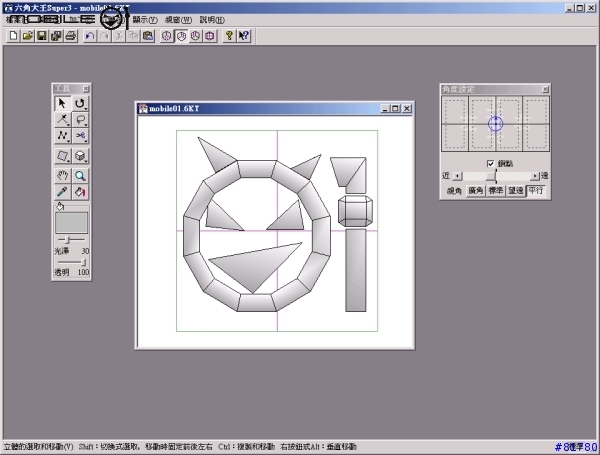
Task: Activate the context help arrow-question icon
Action: tap(244, 36)
